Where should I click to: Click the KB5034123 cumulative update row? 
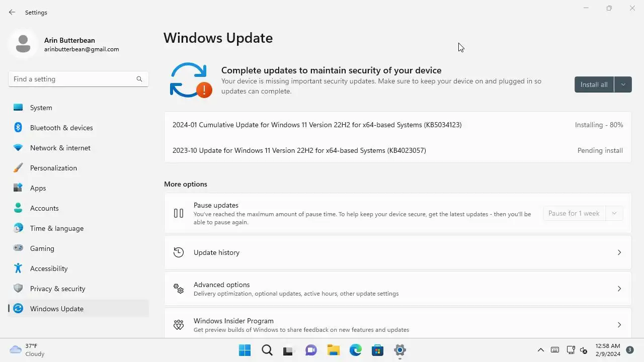click(x=397, y=125)
